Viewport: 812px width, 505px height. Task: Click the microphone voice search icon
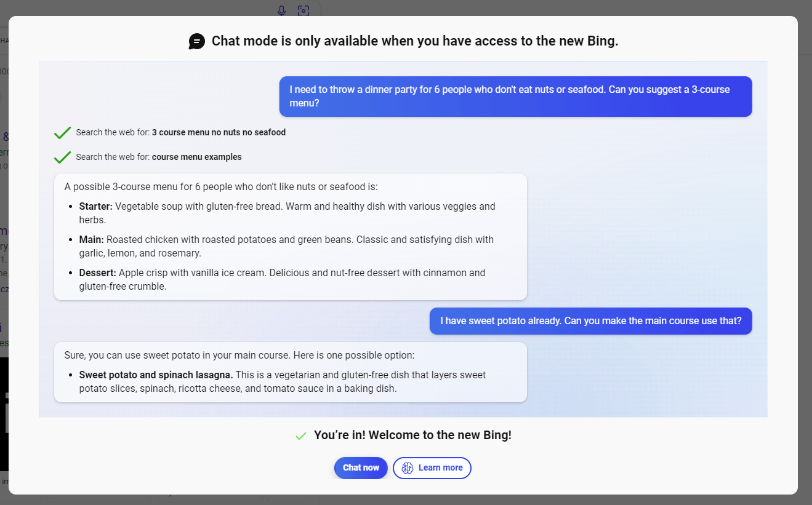(281, 10)
